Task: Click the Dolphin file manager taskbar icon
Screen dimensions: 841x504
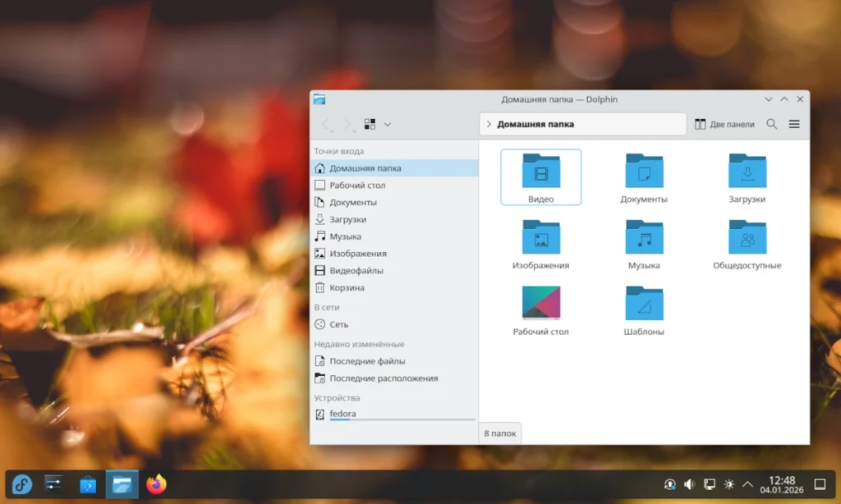Action: tap(122, 484)
